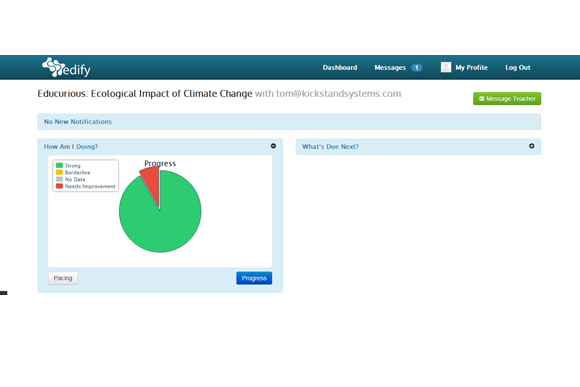This screenshot has width=580, height=387.
Task: Click the No Data legend label
Action: (x=75, y=179)
